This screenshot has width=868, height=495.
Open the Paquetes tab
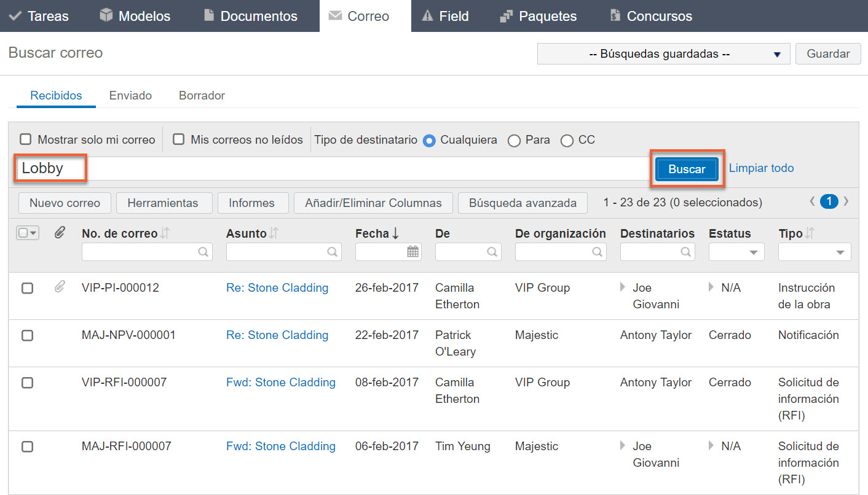pos(538,16)
